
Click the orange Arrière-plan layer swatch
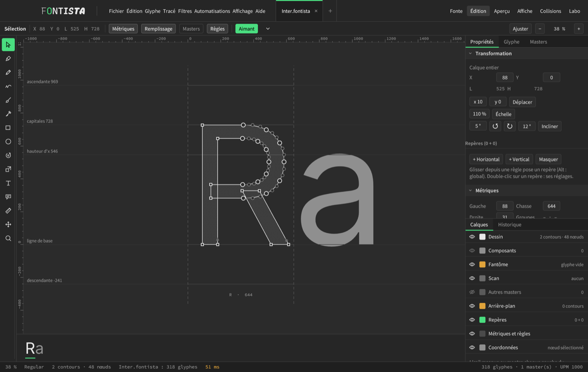[x=482, y=306]
